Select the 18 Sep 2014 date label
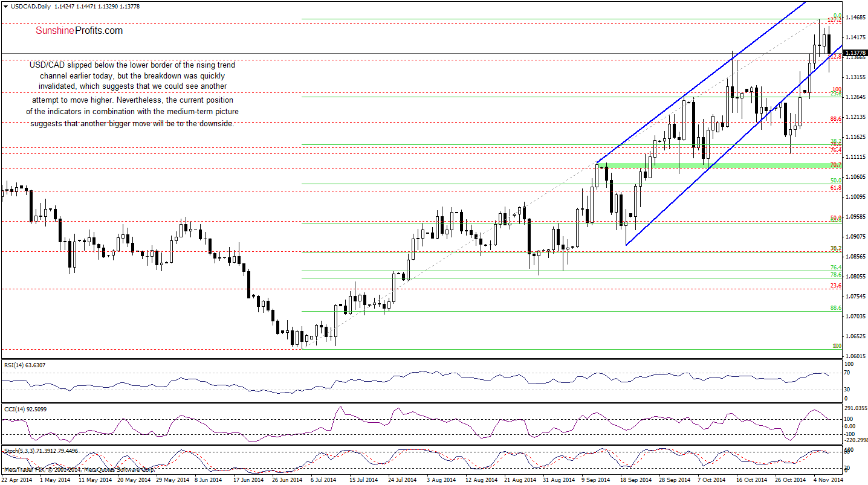Viewport: 868px width, 485px height. point(636,481)
